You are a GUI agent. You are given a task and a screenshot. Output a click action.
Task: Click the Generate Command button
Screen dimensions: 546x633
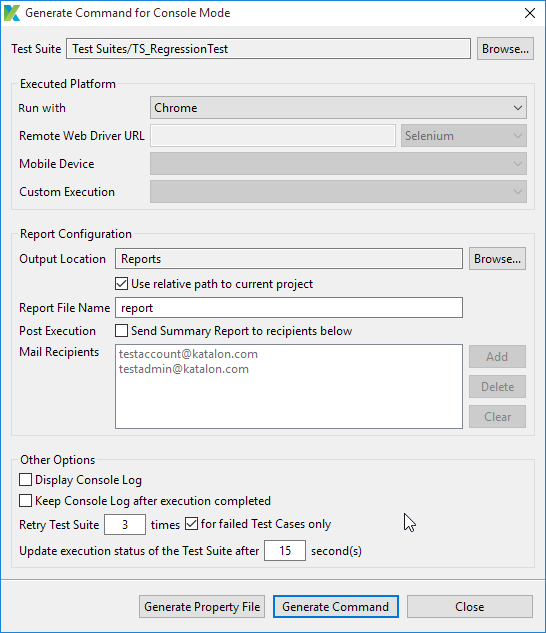[x=336, y=607]
